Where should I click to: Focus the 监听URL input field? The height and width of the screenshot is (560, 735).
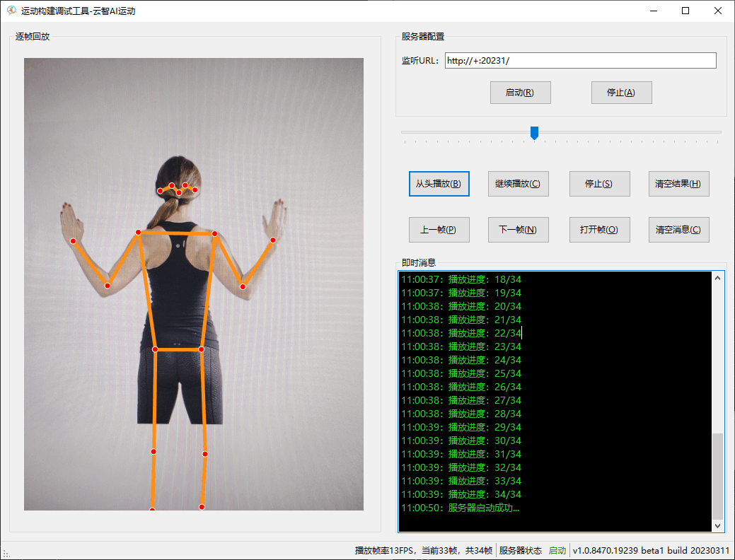pos(580,61)
